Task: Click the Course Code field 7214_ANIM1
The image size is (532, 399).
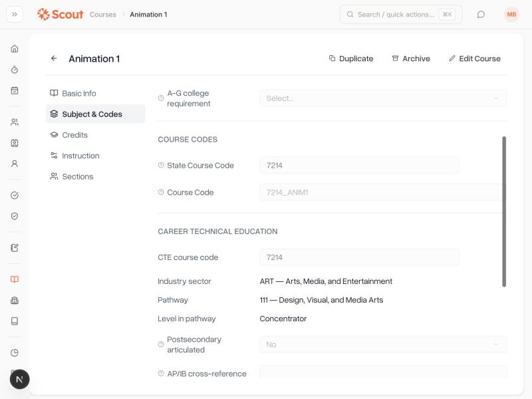Action: [383, 192]
